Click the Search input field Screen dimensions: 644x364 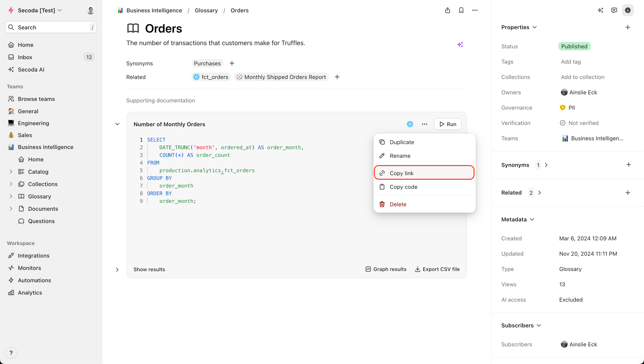[51, 27]
